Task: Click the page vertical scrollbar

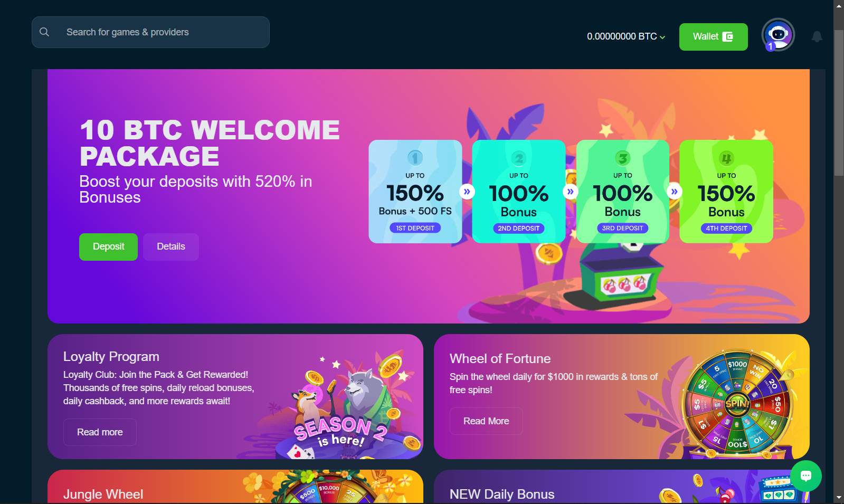Action: (839, 103)
